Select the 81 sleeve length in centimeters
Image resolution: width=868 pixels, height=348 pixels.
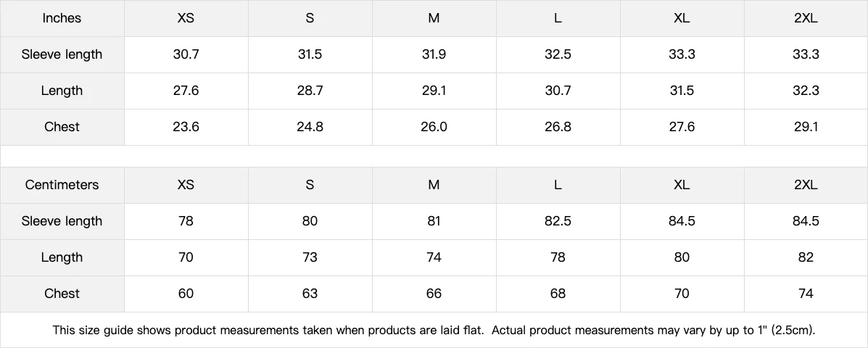click(x=434, y=221)
